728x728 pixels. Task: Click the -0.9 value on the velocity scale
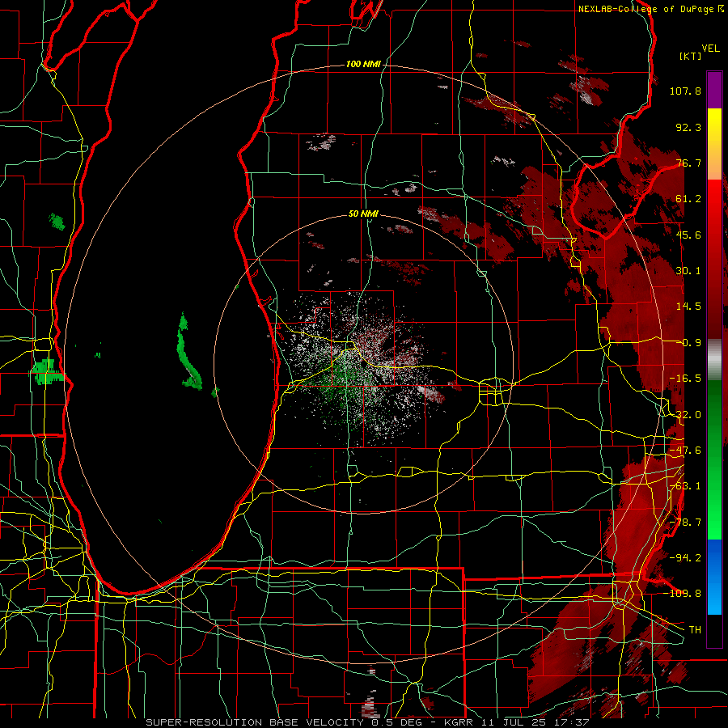pos(688,343)
